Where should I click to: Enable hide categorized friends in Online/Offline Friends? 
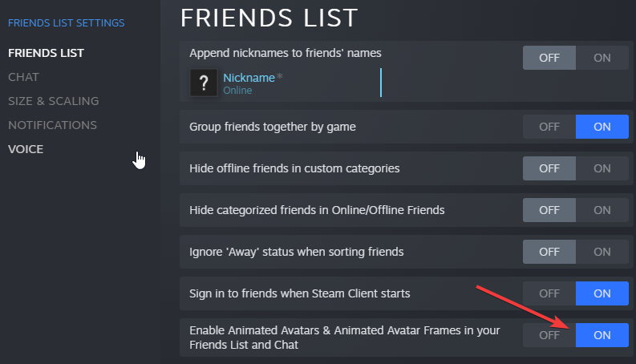602,210
